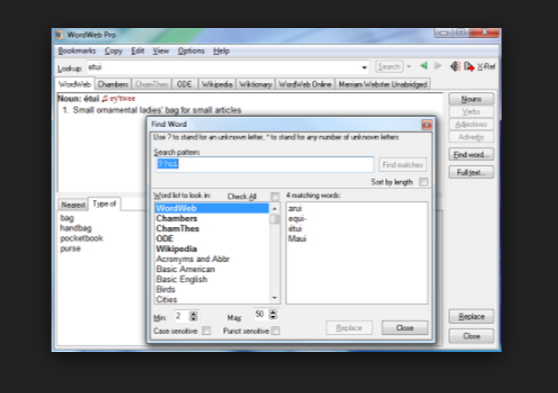
Task: Toggle the Case sensitive checkbox
Action: click(x=206, y=331)
